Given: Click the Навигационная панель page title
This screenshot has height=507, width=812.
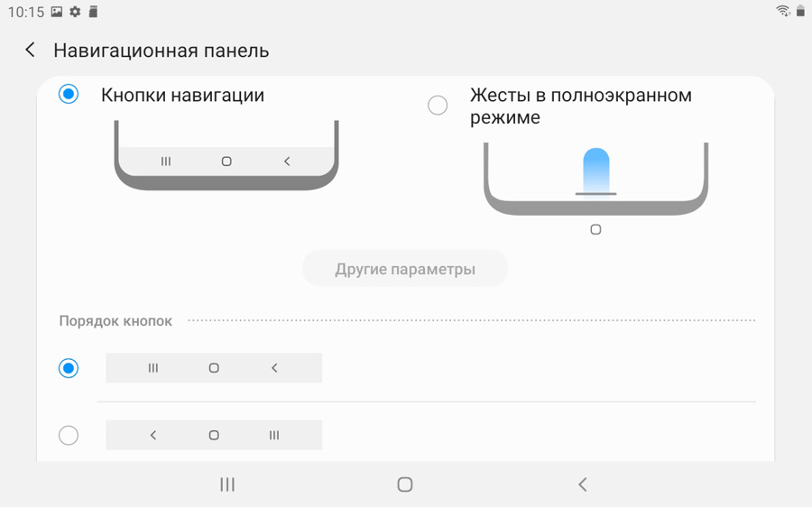Looking at the screenshot, I should tap(161, 51).
